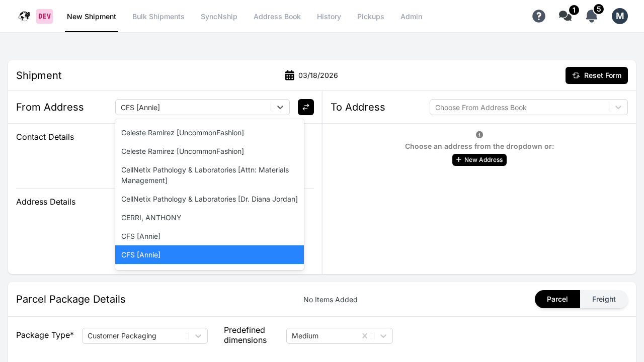Switch shipping mode to Freight

pyautogui.click(x=603, y=299)
